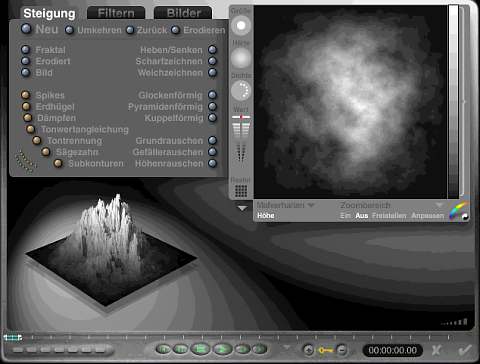Cancel with the X icon
Image resolution: width=480 pixels, height=364 pixels.
tap(436, 350)
